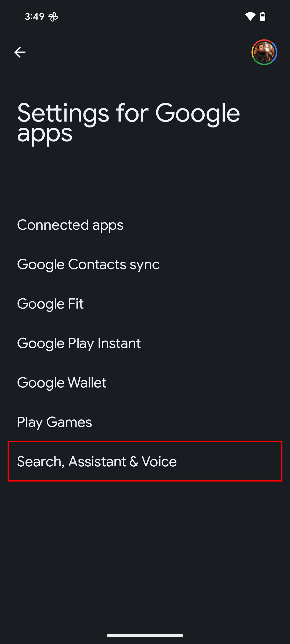Tap the red-outlined list entry
The image size is (290, 644).
tap(145, 461)
